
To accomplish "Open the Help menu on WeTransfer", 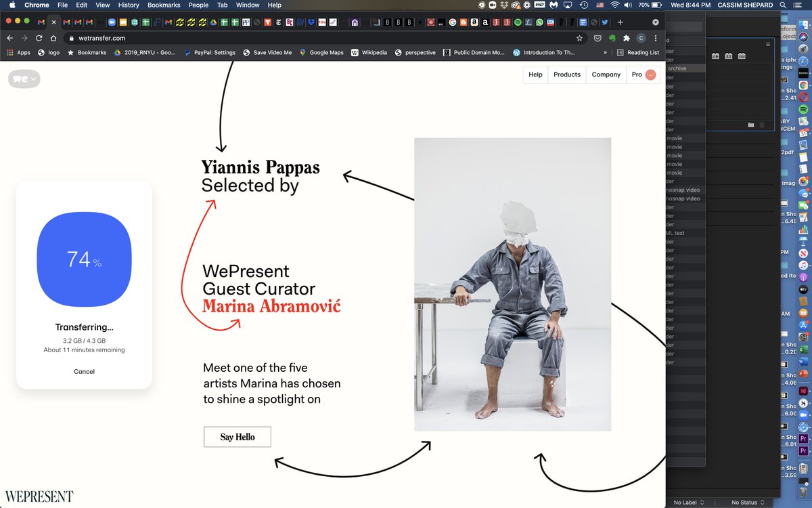I will click(x=535, y=75).
